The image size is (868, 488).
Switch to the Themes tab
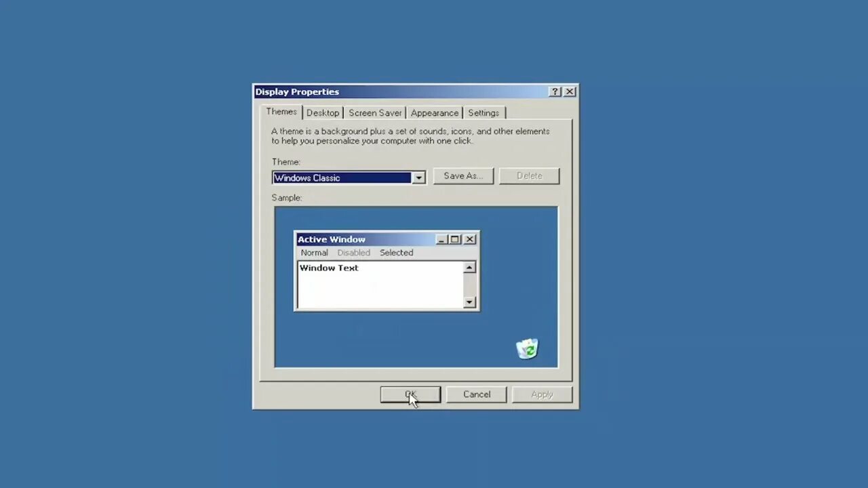[281, 112]
